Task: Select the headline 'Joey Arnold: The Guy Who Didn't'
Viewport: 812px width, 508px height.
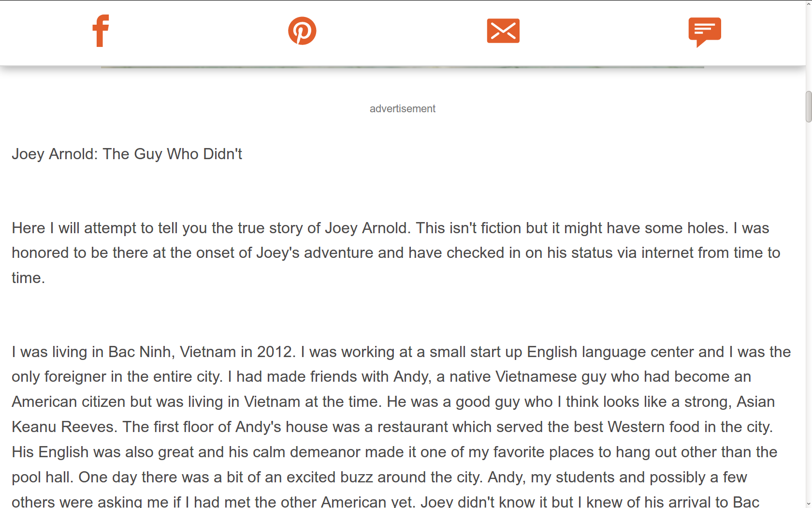Action: (127, 154)
